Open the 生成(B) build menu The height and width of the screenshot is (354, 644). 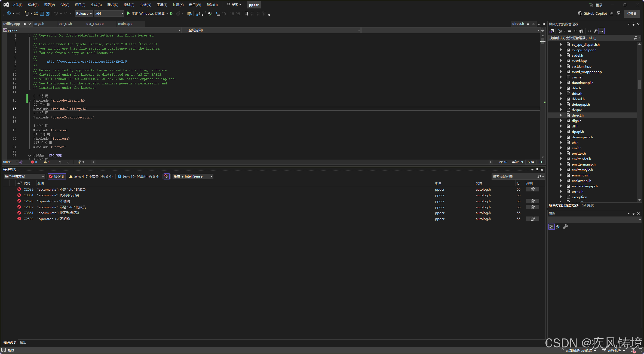click(x=96, y=5)
